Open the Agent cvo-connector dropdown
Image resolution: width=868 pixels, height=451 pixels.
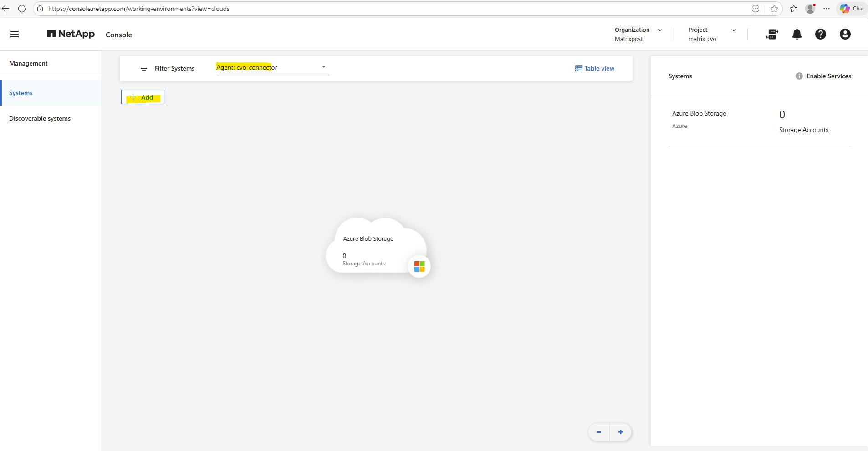point(323,67)
